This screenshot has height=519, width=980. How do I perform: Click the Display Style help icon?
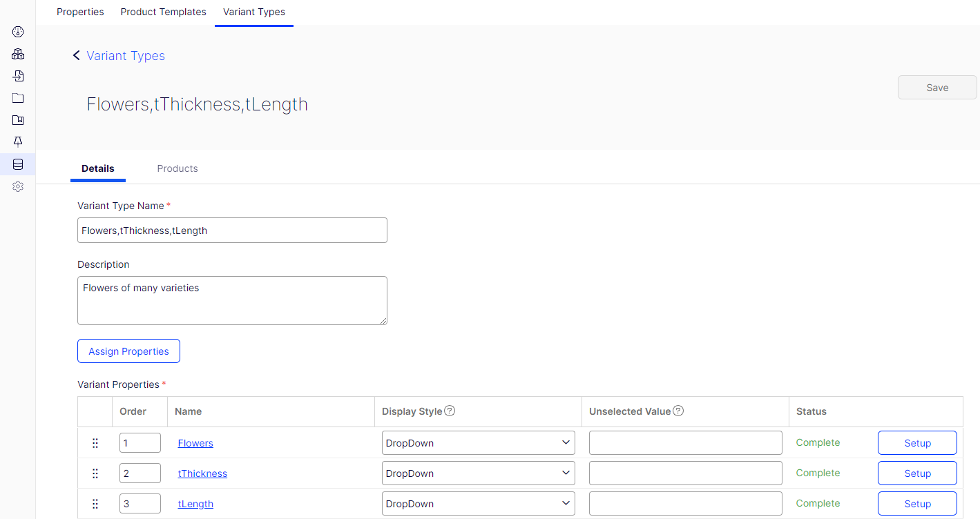[450, 411]
